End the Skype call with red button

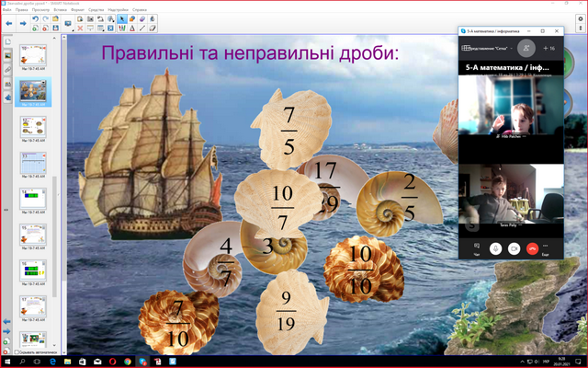532,248
